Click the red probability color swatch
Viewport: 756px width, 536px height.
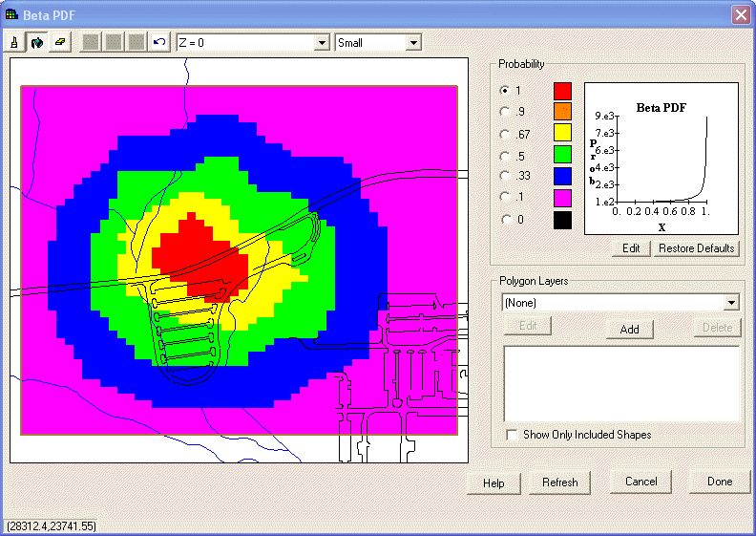click(562, 91)
